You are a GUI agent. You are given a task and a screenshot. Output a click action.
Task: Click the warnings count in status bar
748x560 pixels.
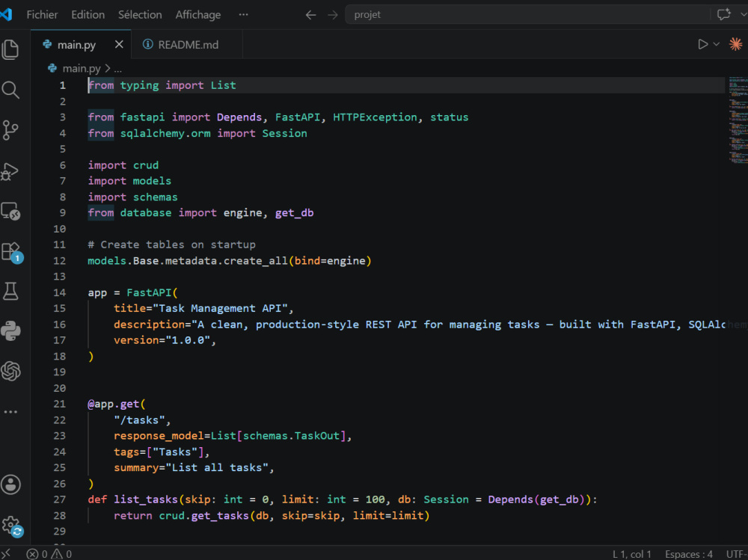click(x=61, y=554)
